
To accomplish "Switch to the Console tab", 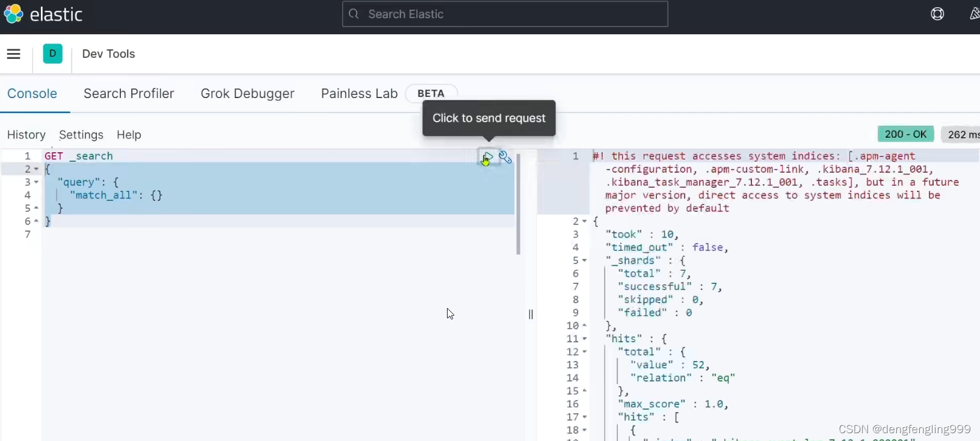I will point(32,93).
